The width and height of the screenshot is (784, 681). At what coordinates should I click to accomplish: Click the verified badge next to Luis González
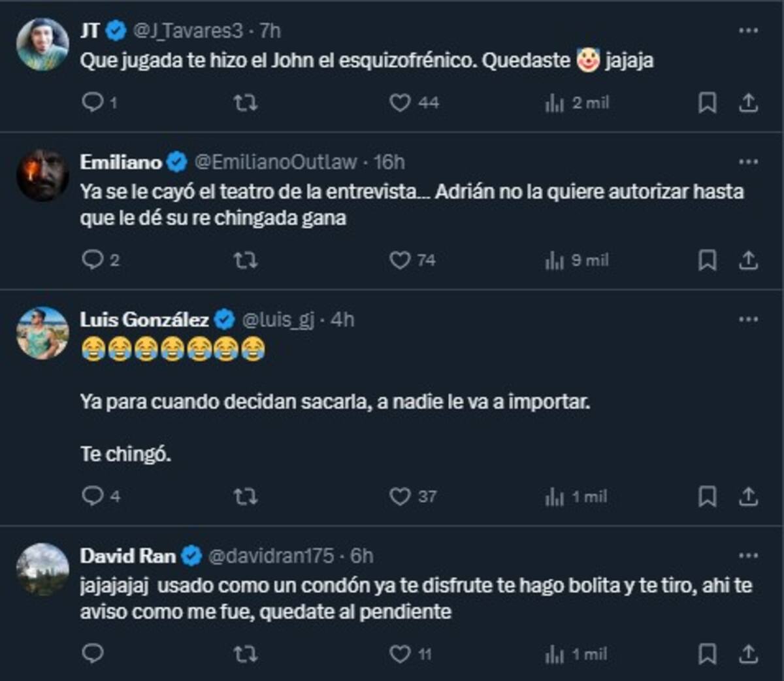[x=225, y=320]
